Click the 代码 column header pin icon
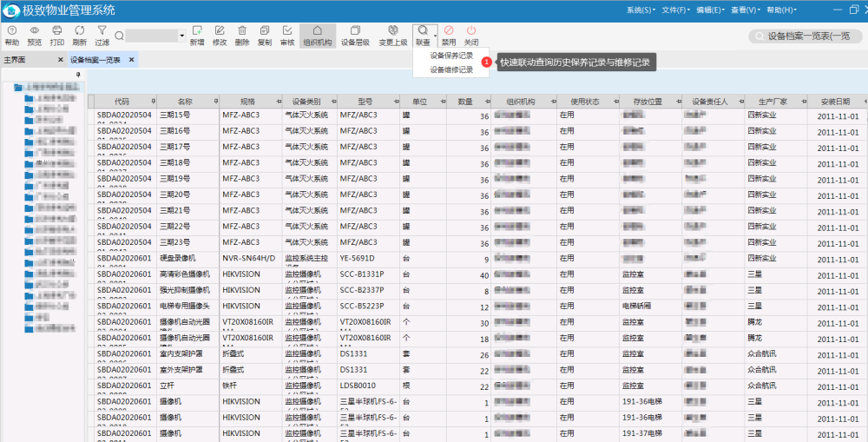The width and height of the screenshot is (868, 442). pos(153,102)
